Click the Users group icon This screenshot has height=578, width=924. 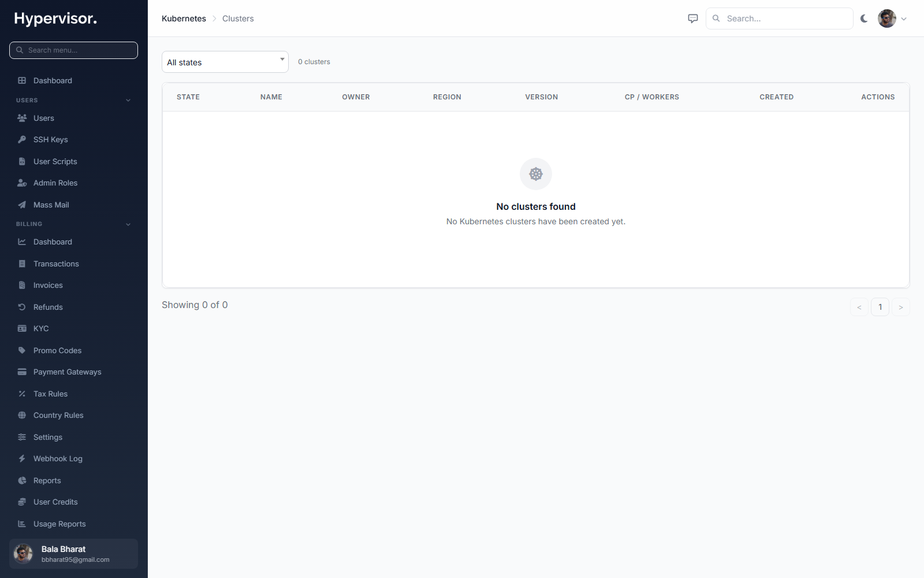[22, 118]
